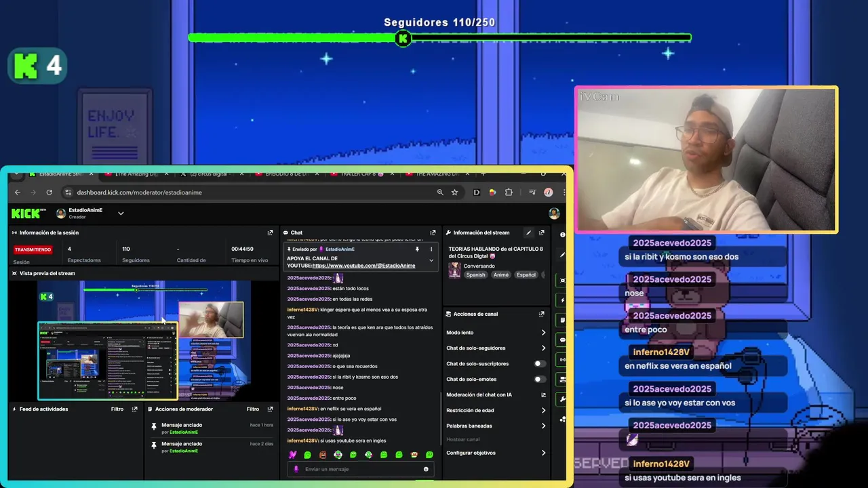868x488 pixels.
Task: Edit stream info with the pencil icon
Action: pyautogui.click(x=528, y=232)
